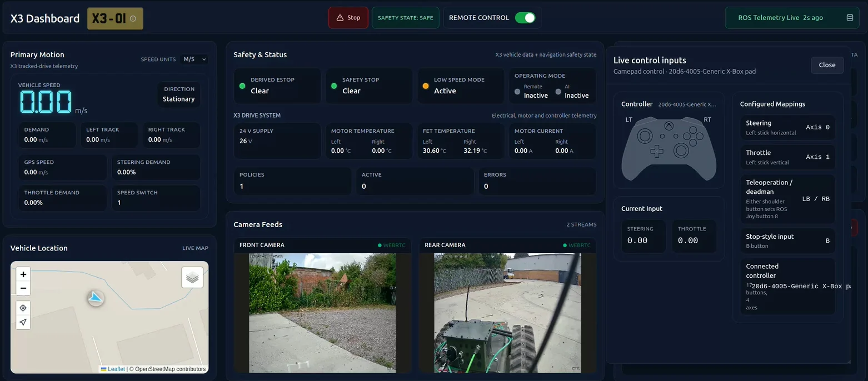Click the ERRORS count tile
Image resolution: width=868 pixels, height=381 pixels.
click(x=537, y=181)
